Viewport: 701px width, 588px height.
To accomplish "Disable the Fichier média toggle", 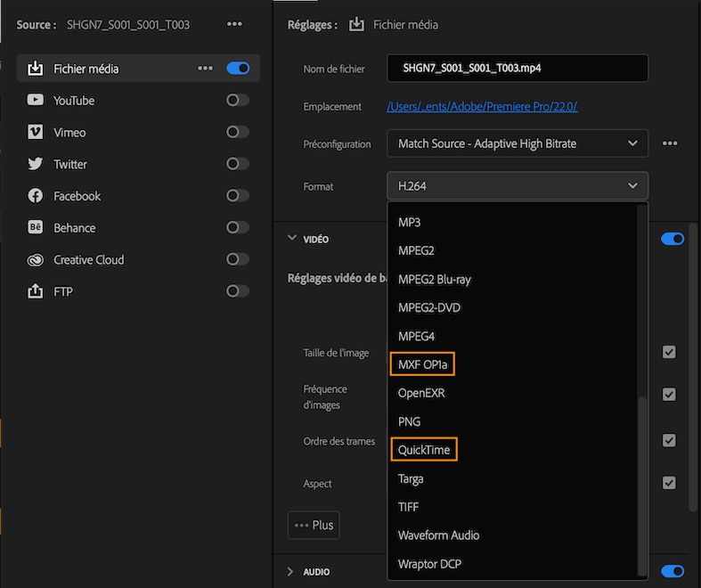I will [x=238, y=69].
